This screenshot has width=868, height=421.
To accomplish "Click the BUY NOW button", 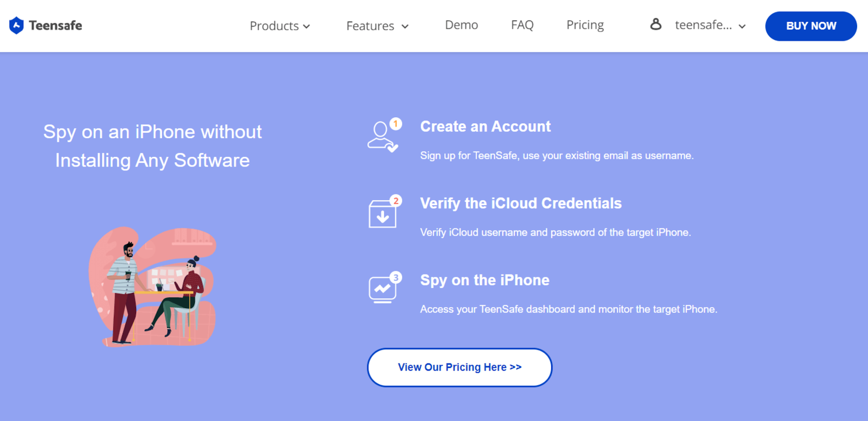I will (811, 26).
